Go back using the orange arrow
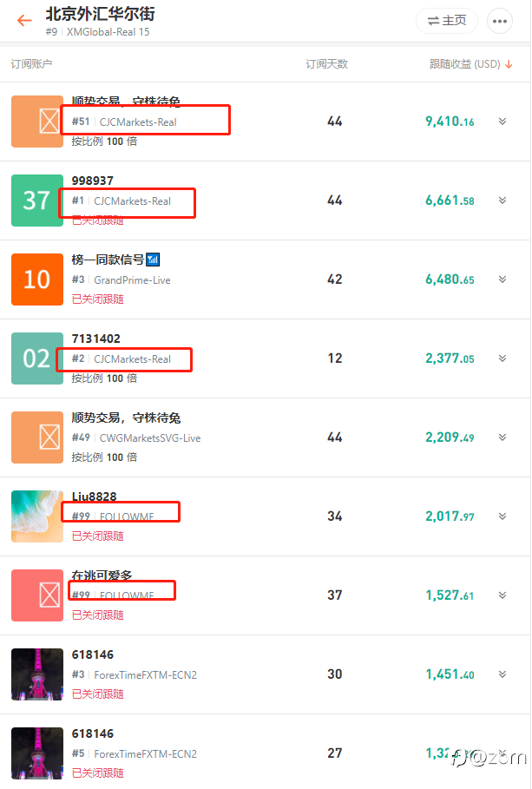532x789 pixels. pos(24,21)
